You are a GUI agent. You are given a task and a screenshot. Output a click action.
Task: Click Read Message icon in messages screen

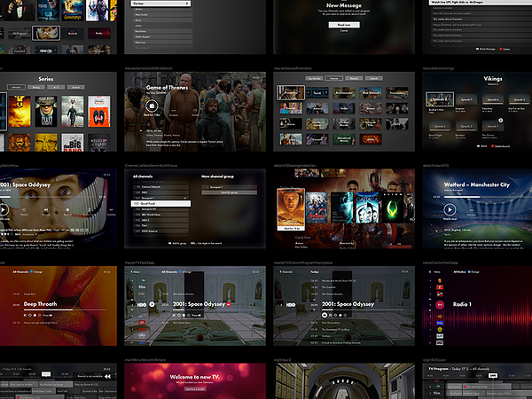[x=477, y=49]
